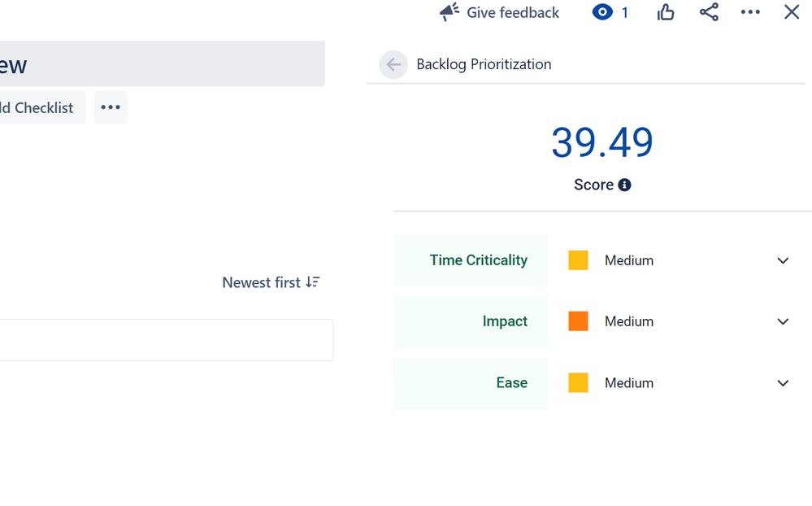Click the Impact label

point(505,321)
